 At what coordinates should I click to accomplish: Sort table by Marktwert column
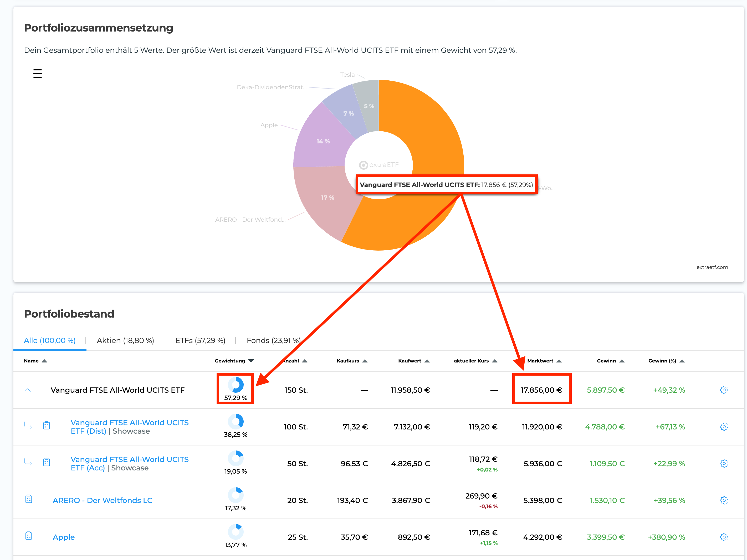(x=544, y=361)
